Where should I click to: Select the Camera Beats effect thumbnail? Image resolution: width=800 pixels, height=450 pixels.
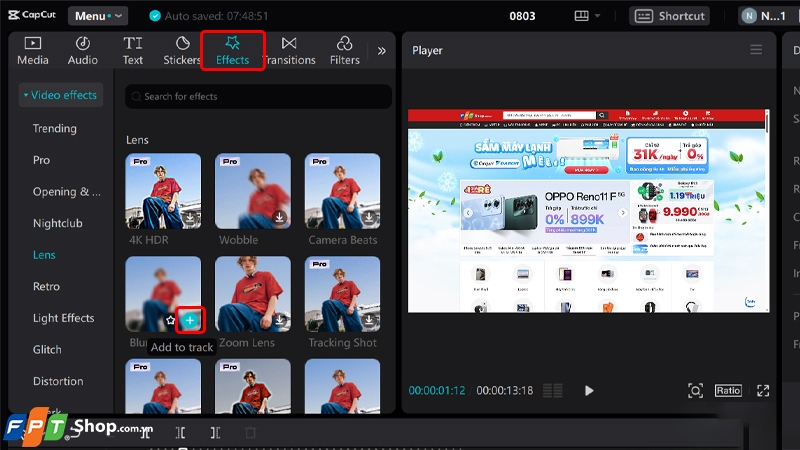point(342,191)
